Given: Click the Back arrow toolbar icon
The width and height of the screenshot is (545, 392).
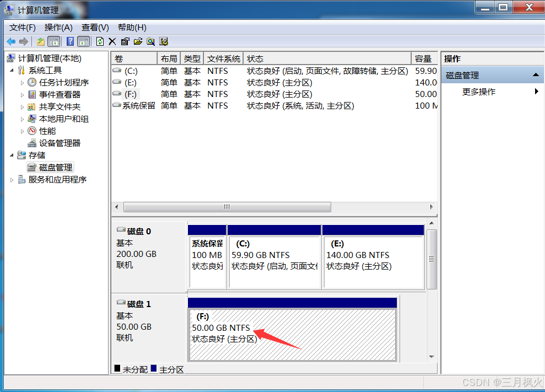Looking at the screenshot, I should pos(11,42).
